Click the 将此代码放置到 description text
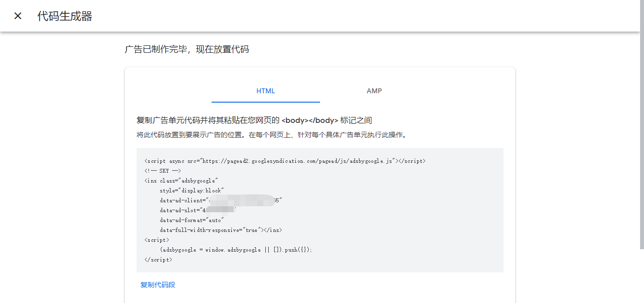The width and height of the screenshot is (644, 303). click(271, 135)
